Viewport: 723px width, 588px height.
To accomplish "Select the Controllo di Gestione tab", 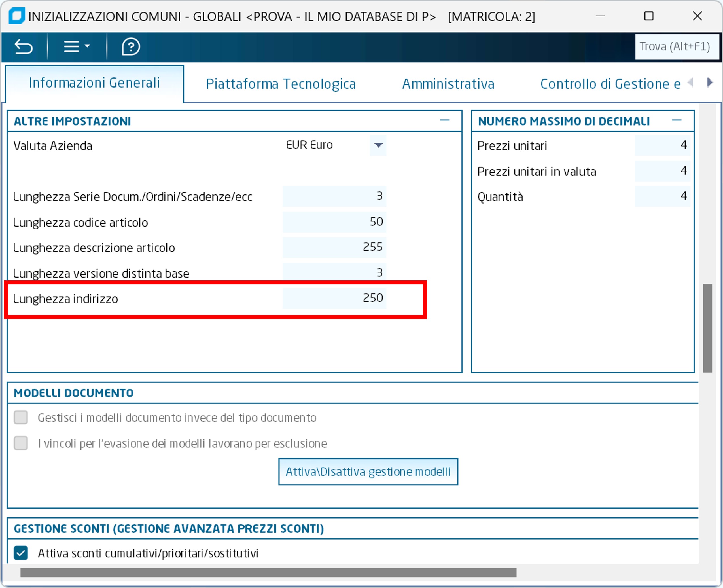I will coord(610,84).
